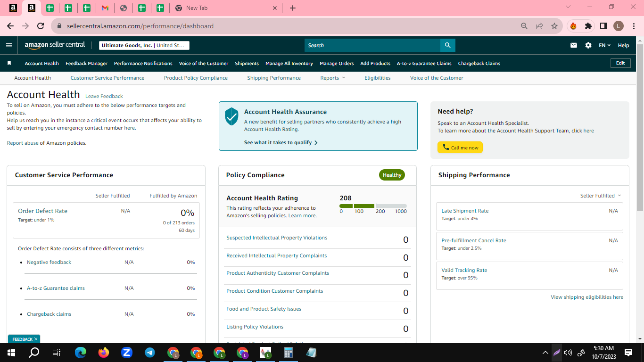Open the Ultimate Goods account switcher
The width and height of the screenshot is (644, 362).
144,45
